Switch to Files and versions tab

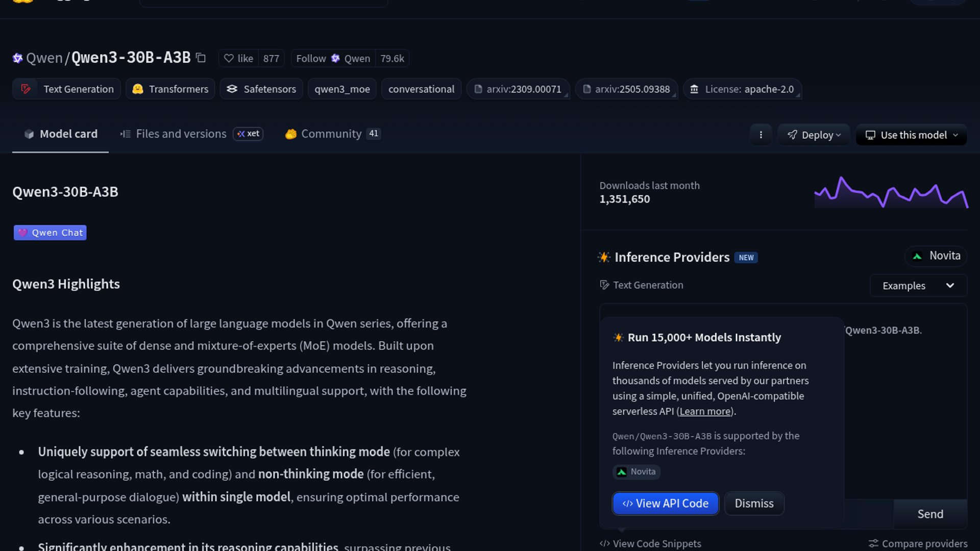coord(181,134)
